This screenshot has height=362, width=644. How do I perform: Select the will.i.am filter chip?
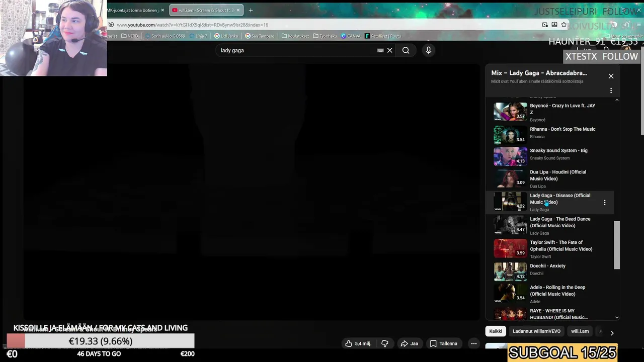click(580, 331)
